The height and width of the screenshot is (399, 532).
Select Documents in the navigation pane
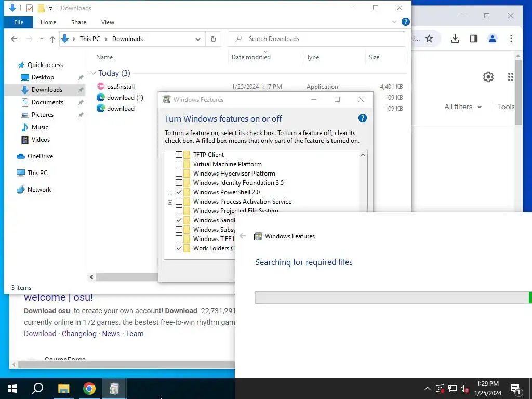pos(47,102)
